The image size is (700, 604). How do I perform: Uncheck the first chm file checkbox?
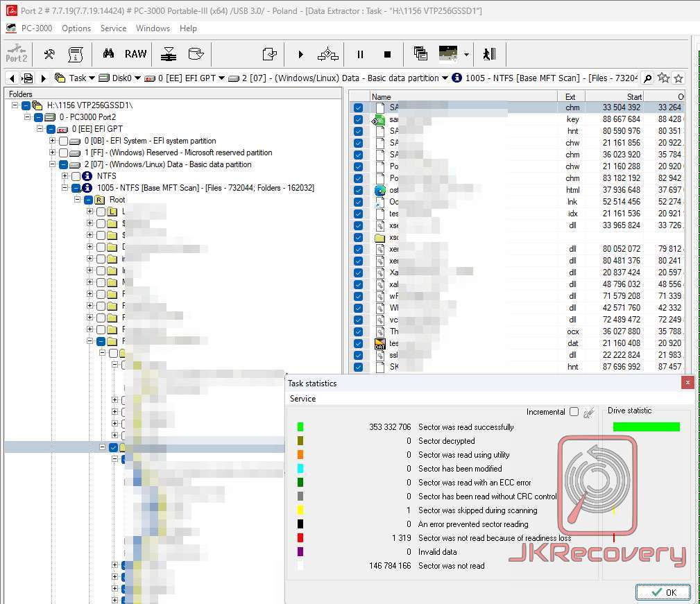click(358, 107)
